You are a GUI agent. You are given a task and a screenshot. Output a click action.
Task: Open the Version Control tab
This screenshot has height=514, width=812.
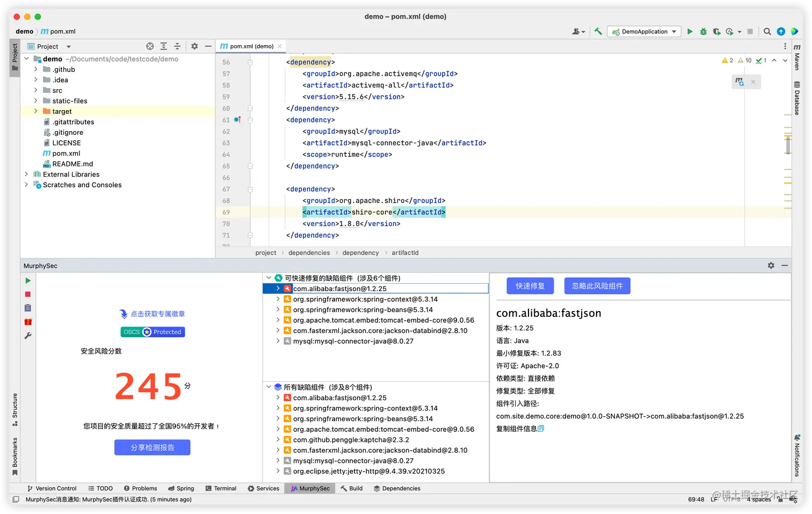click(52, 488)
